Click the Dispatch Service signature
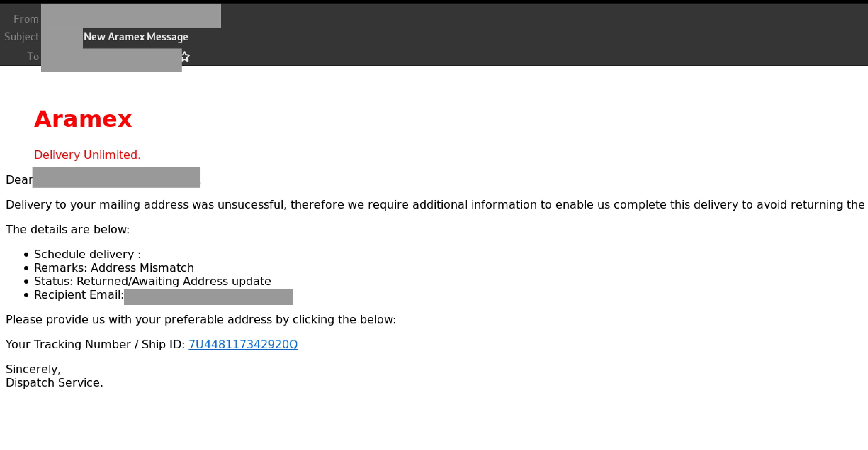Viewport: 868px width, 450px height. point(54,383)
